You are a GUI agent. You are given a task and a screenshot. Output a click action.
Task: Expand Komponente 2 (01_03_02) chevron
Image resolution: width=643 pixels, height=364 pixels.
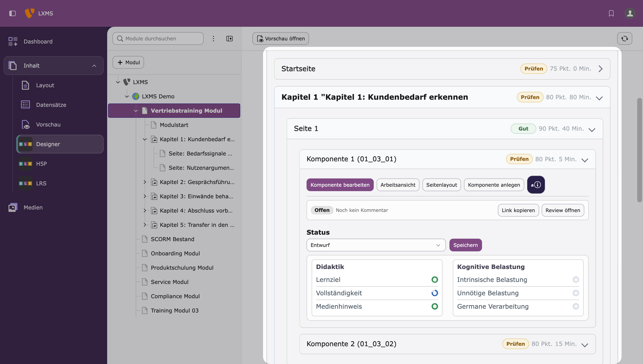[x=585, y=345]
